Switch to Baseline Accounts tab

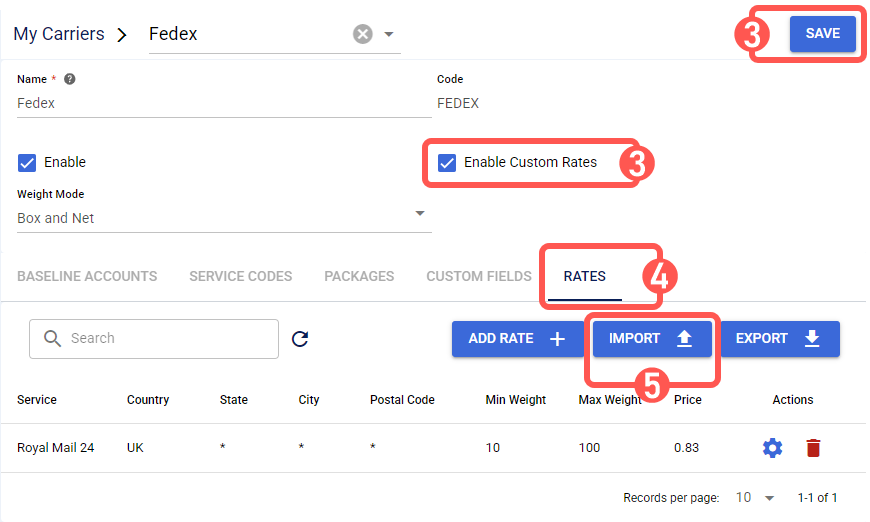click(87, 276)
